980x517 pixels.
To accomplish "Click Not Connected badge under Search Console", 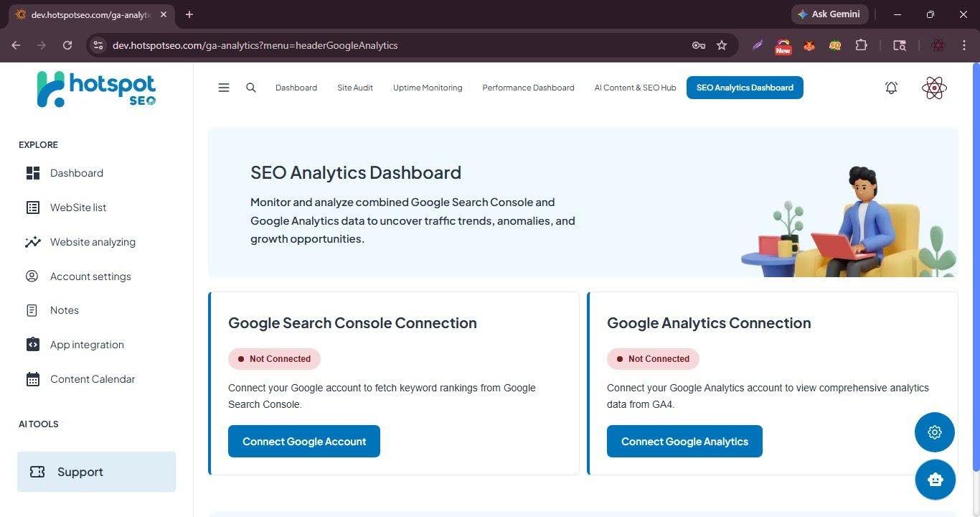I will [x=274, y=359].
